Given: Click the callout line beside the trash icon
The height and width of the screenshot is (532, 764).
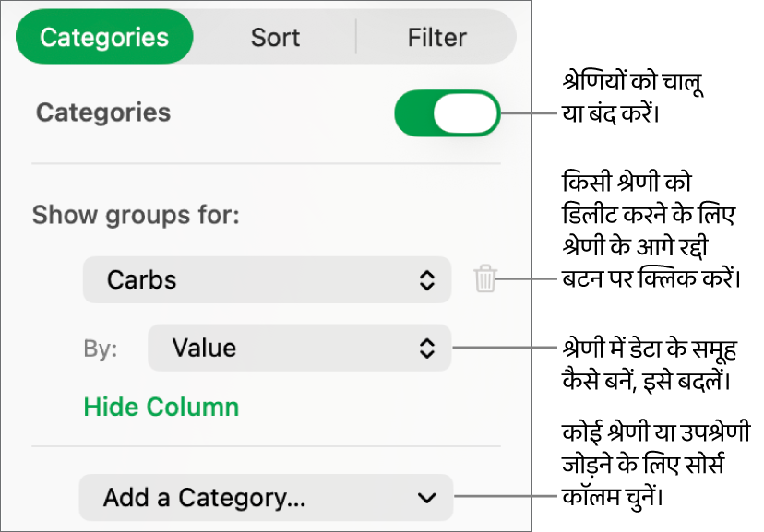Looking at the screenshot, I should pos(531,278).
